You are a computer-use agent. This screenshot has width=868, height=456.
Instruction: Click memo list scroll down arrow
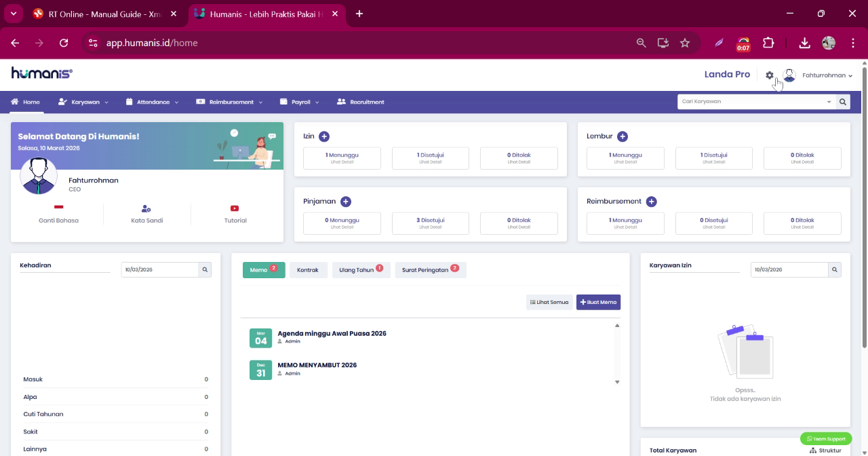coord(617,382)
